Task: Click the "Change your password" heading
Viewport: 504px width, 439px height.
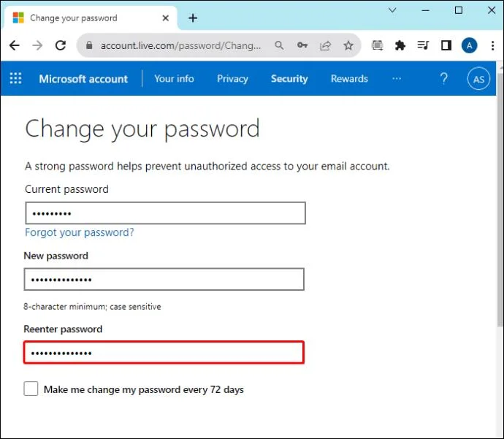Action: click(x=142, y=129)
